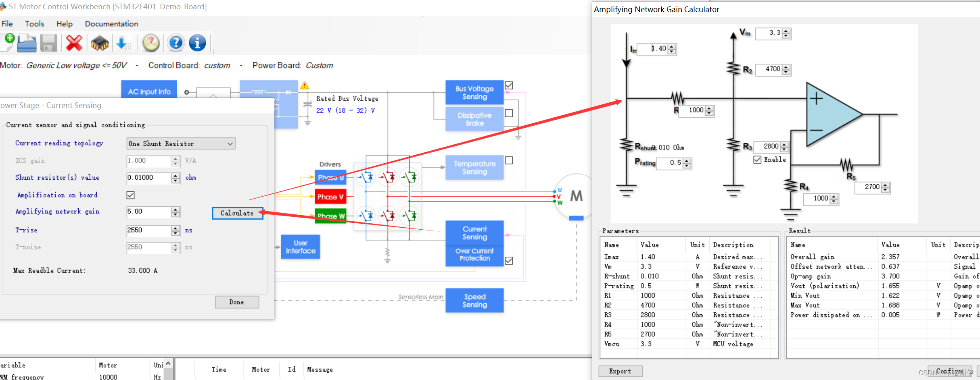Click the chip generation toolbar icon

pos(100,43)
